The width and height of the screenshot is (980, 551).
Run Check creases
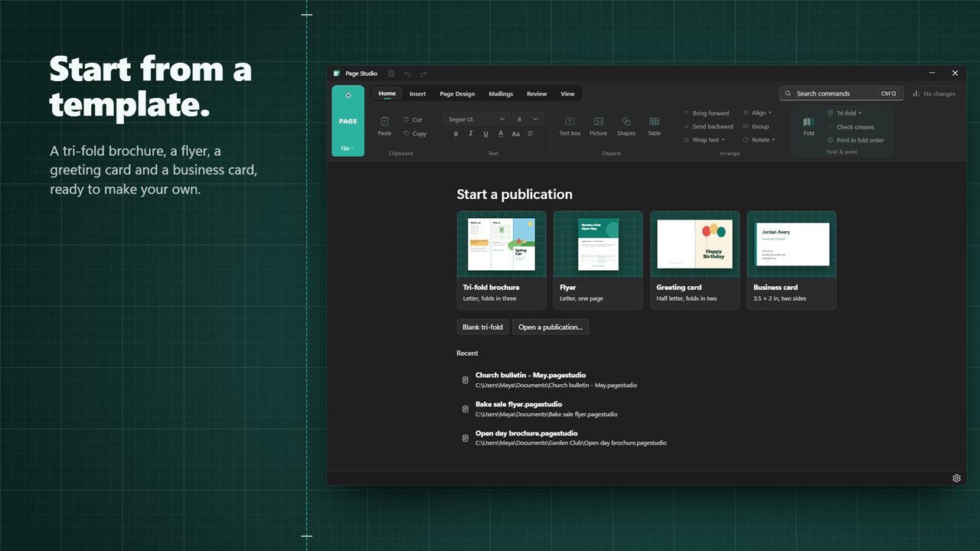pos(851,127)
